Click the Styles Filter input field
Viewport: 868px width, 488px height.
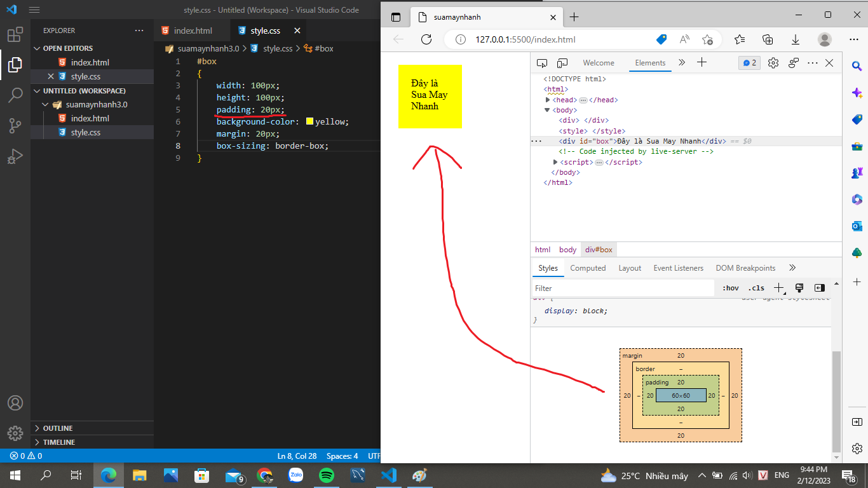coord(623,288)
